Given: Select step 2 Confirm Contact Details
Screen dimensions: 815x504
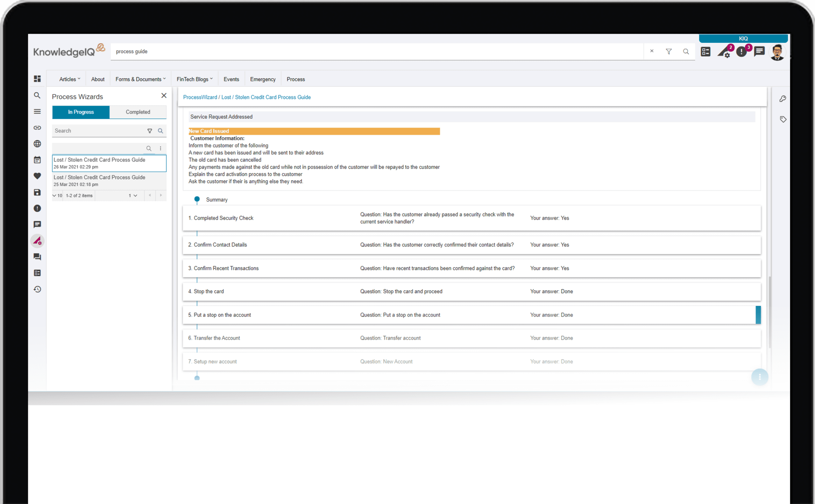Looking at the screenshot, I should coord(471,245).
